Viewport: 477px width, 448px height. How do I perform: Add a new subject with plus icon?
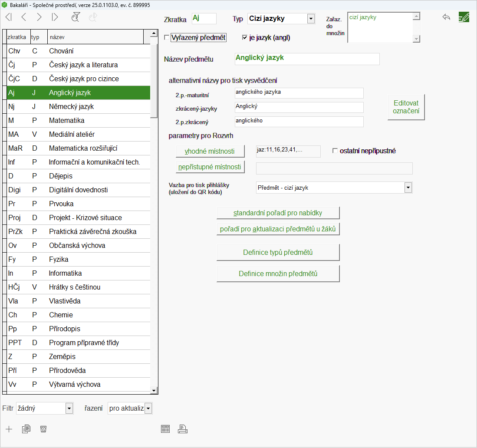9,429
